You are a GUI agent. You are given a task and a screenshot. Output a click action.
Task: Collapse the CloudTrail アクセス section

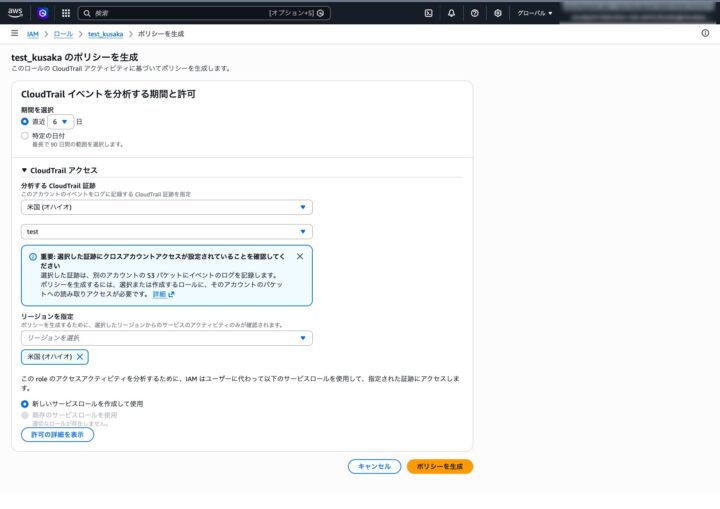pos(25,171)
